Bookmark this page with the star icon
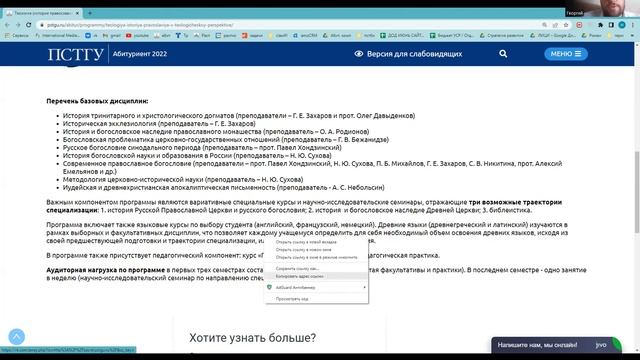 [566, 25]
